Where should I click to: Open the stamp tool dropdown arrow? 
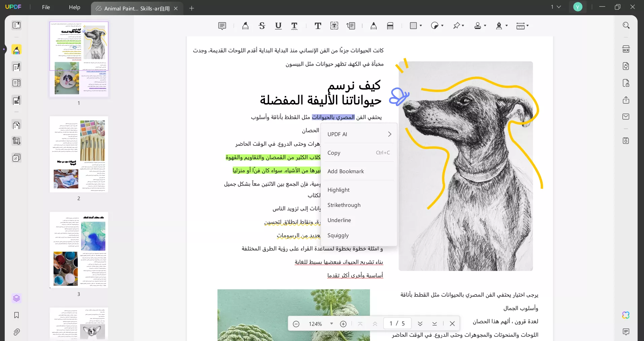click(485, 26)
